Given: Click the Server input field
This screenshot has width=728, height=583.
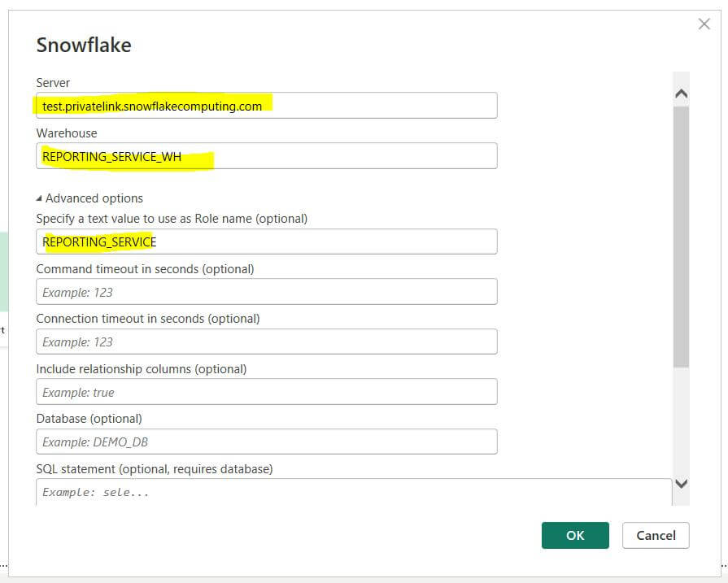Looking at the screenshot, I should (267, 106).
